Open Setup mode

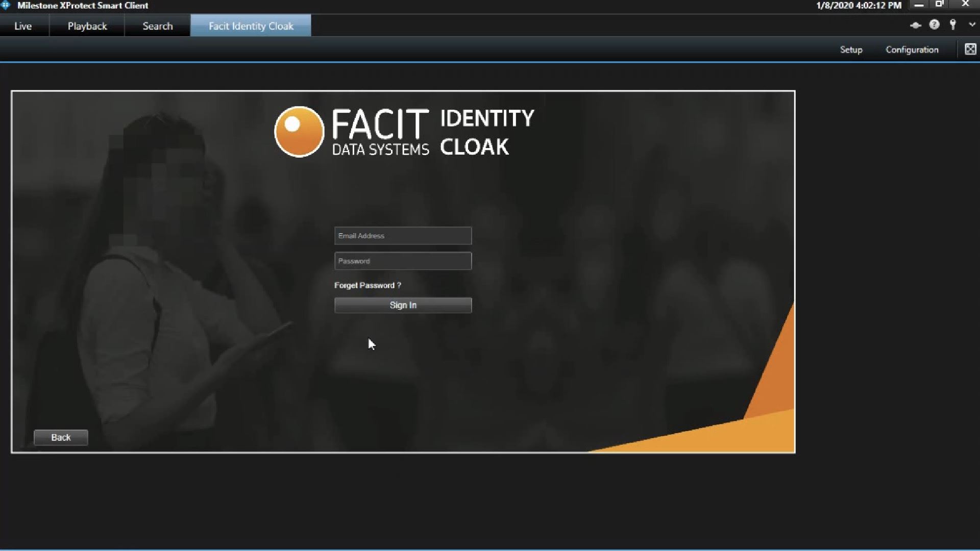point(851,49)
